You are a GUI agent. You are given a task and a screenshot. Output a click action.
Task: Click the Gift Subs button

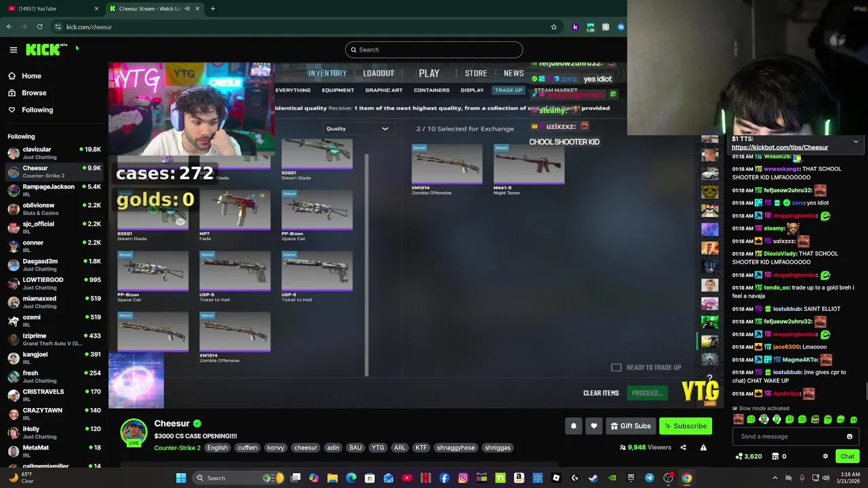630,426
